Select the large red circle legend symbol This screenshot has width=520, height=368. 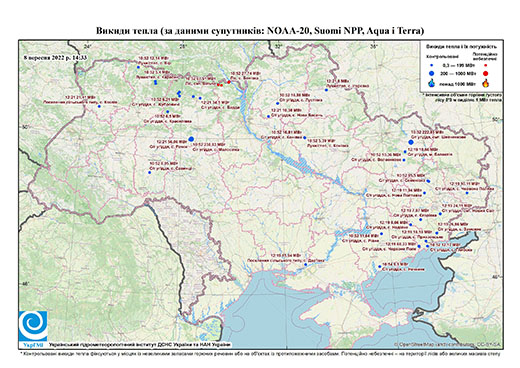click(x=485, y=74)
